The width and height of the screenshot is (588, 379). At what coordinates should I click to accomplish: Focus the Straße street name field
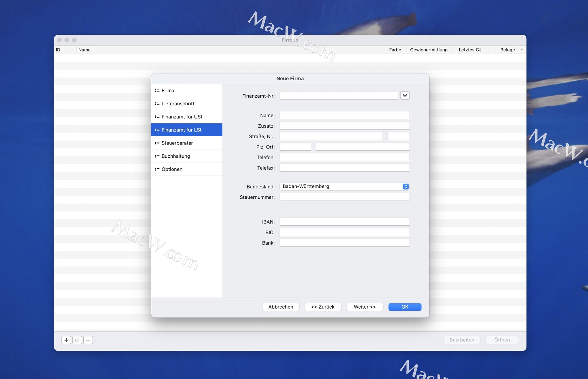(331, 136)
